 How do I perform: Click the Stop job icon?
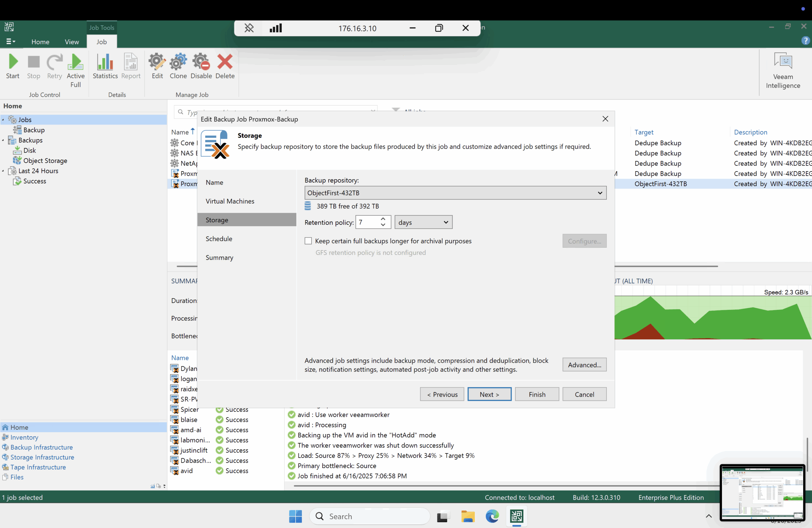(x=33, y=67)
